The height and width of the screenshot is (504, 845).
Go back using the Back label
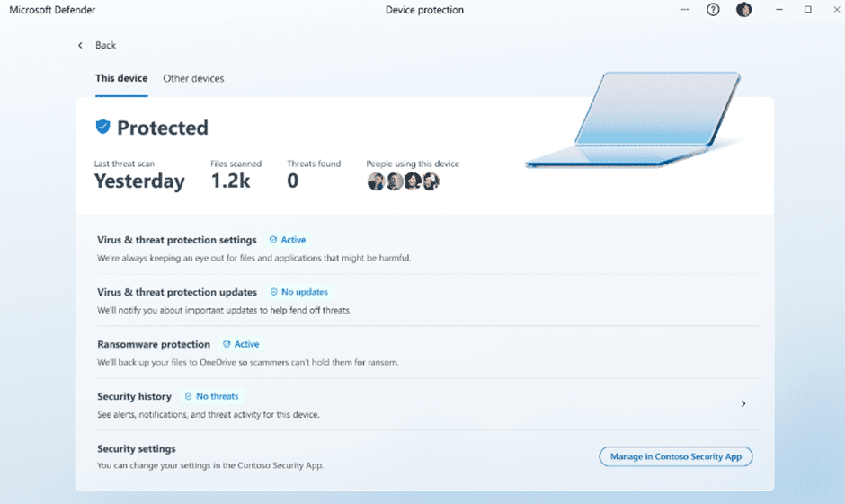106,45
